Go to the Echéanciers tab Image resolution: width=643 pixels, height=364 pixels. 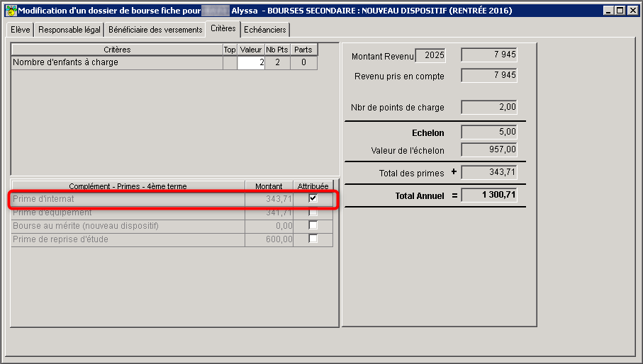click(265, 30)
